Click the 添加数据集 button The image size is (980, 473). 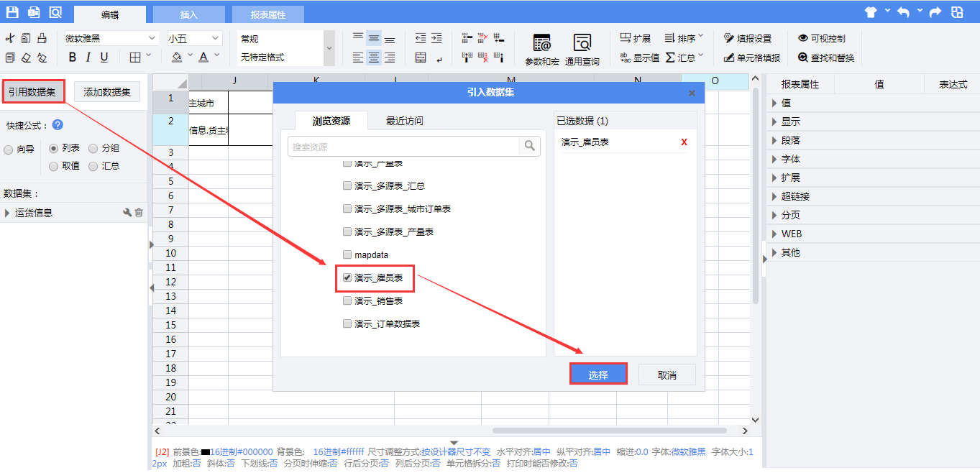(x=107, y=91)
